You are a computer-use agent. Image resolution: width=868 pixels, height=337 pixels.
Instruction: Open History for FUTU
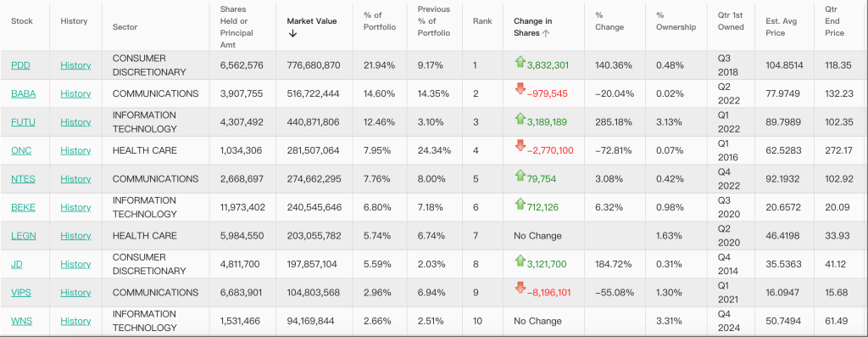coord(75,122)
